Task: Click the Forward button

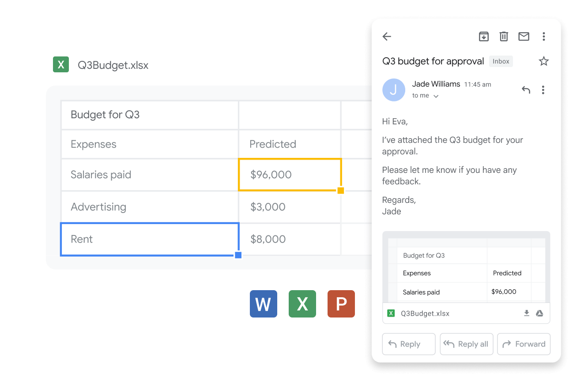Action: 524,344
